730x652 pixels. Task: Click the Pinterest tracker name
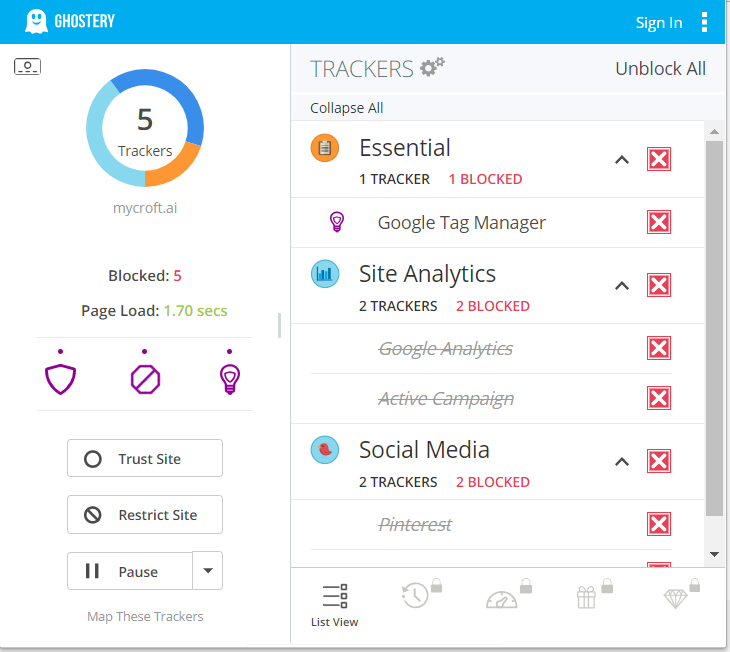point(415,525)
